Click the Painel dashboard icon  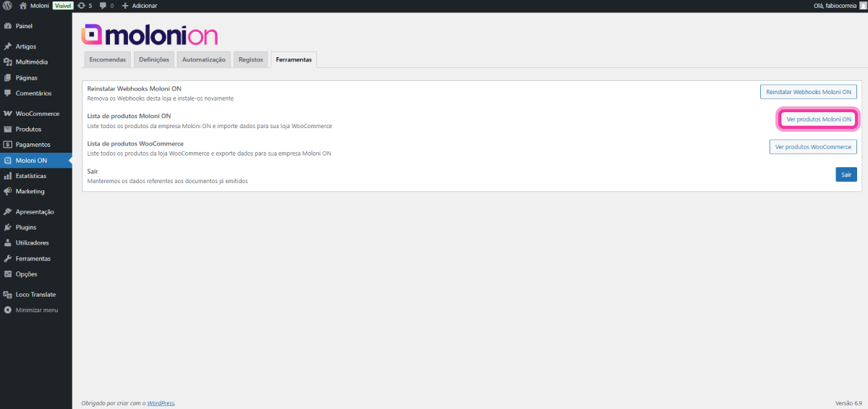pyautogui.click(x=8, y=26)
